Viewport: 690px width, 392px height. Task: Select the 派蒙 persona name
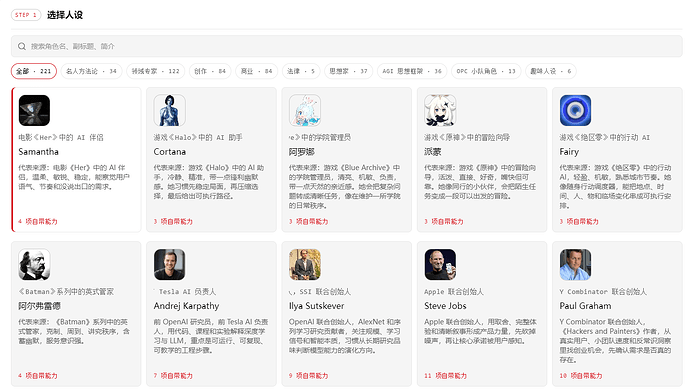click(x=433, y=152)
